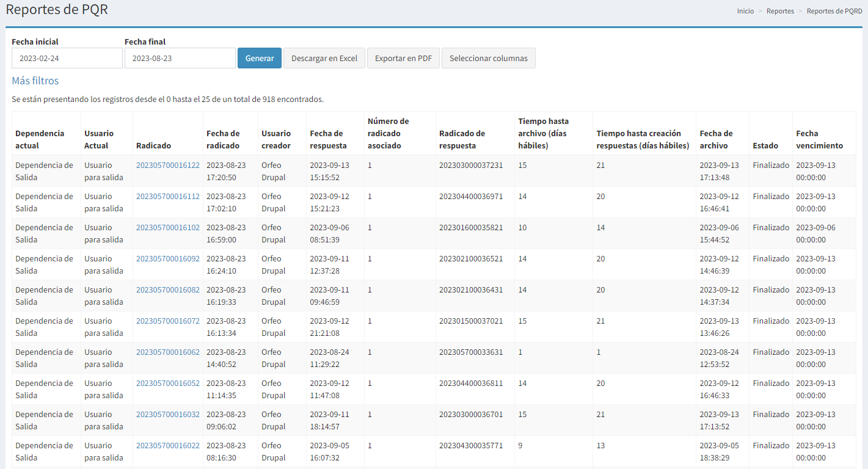
Task: Click filing date 2023-08-23 09:06:02
Action: (226, 420)
